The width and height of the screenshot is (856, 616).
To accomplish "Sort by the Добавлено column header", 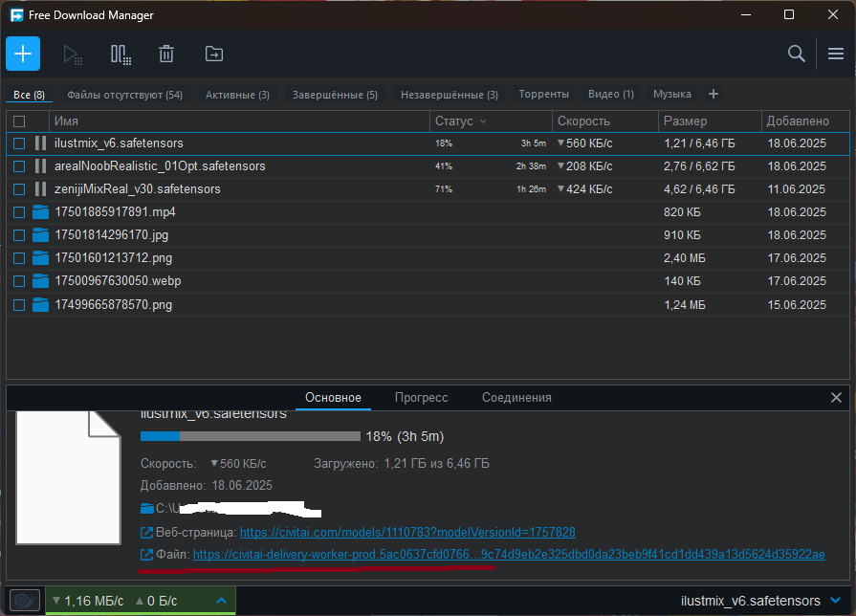I will pos(805,121).
